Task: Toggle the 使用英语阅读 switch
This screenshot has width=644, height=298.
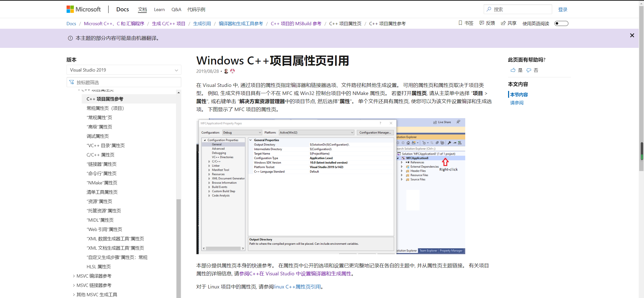Action: (561, 23)
